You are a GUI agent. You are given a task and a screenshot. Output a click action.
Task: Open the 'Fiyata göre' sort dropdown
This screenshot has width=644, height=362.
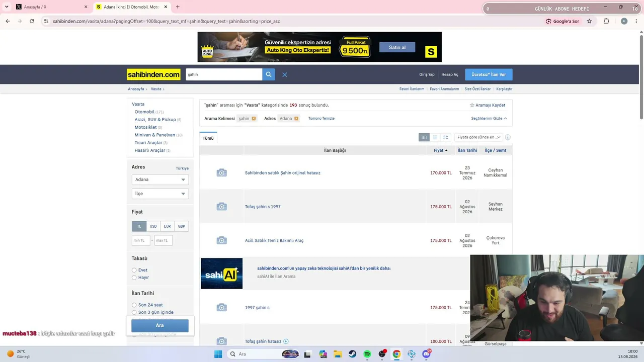click(x=478, y=137)
